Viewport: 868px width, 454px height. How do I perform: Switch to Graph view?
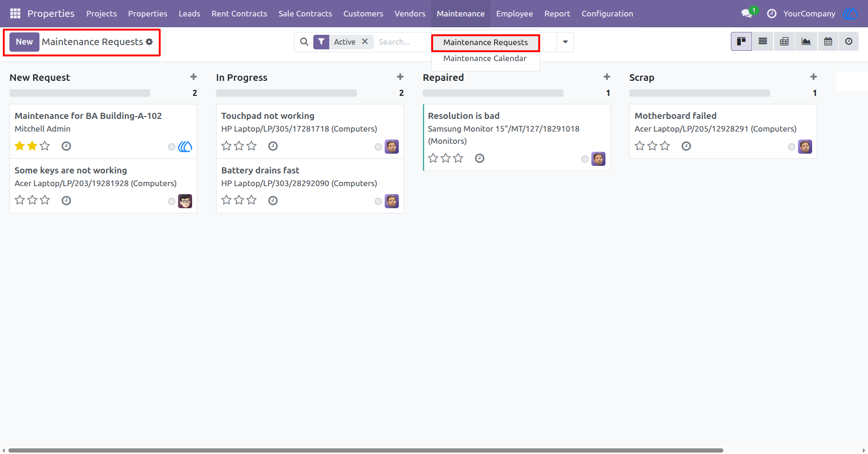click(x=806, y=41)
